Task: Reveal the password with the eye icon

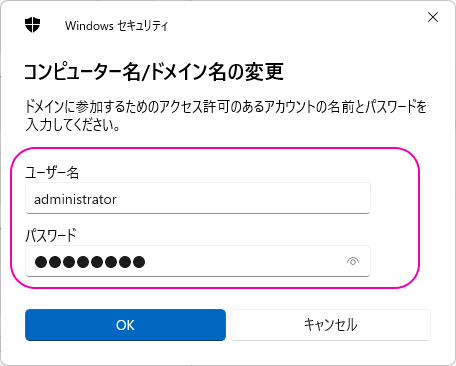Action: click(353, 261)
